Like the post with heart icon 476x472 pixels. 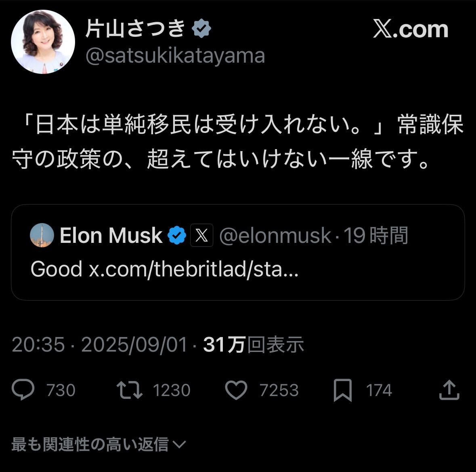click(x=236, y=390)
